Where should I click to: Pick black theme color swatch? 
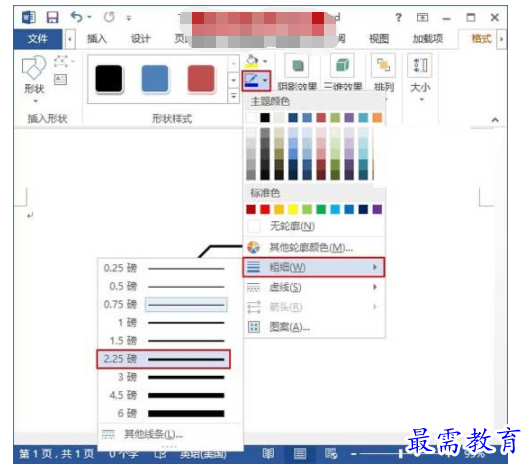click(x=265, y=117)
